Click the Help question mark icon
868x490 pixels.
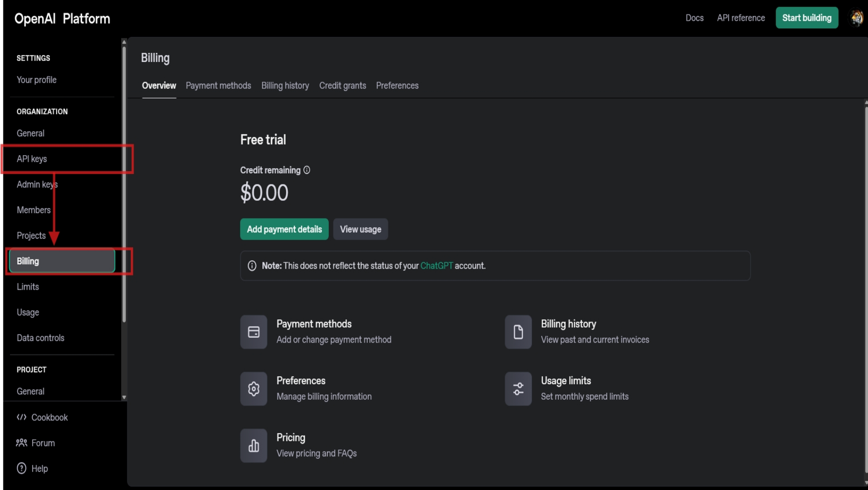click(x=22, y=468)
